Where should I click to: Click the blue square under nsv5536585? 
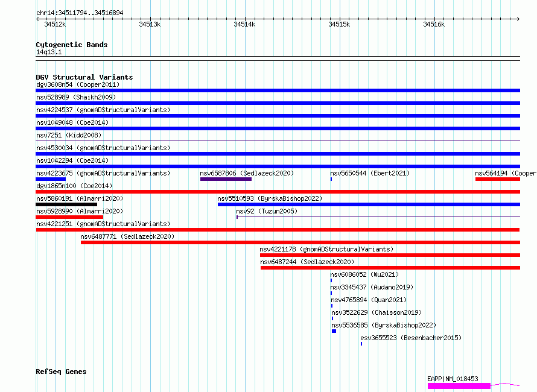[x=334, y=331]
